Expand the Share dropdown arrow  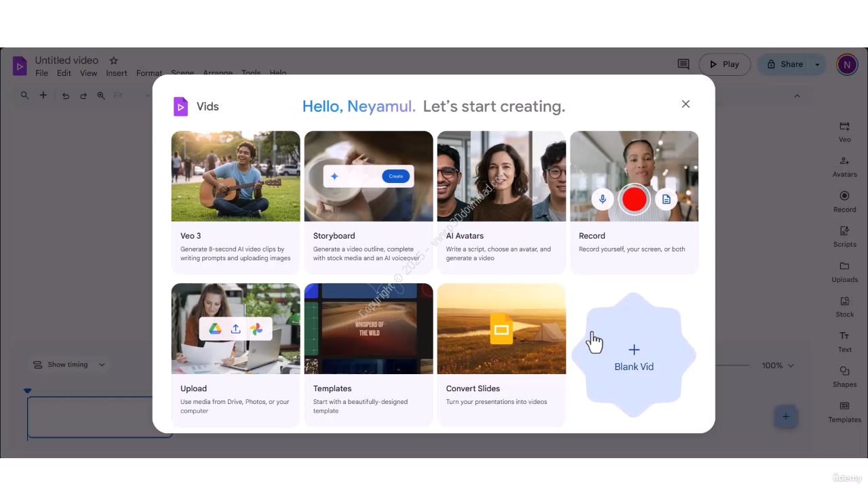pyautogui.click(x=817, y=64)
